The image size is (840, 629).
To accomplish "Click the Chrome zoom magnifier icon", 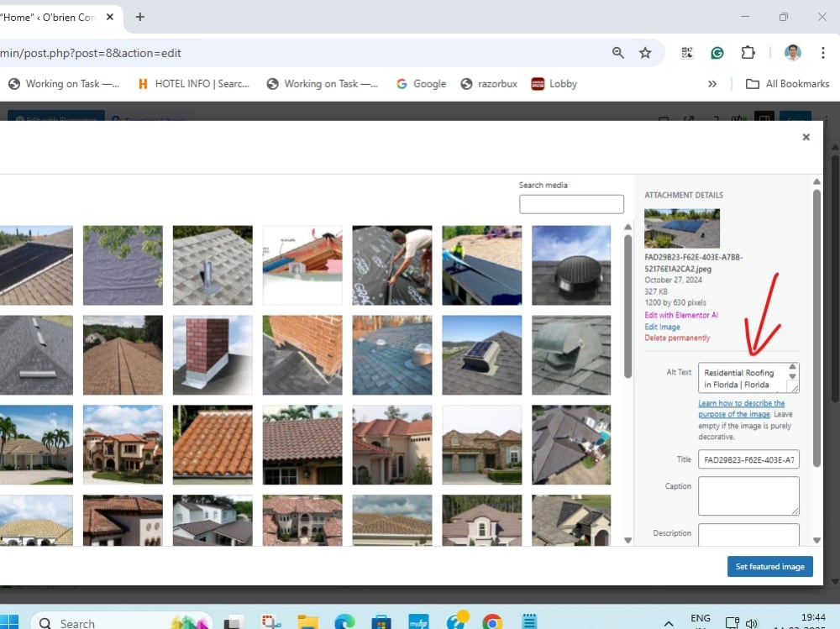I will (x=617, y=53).
